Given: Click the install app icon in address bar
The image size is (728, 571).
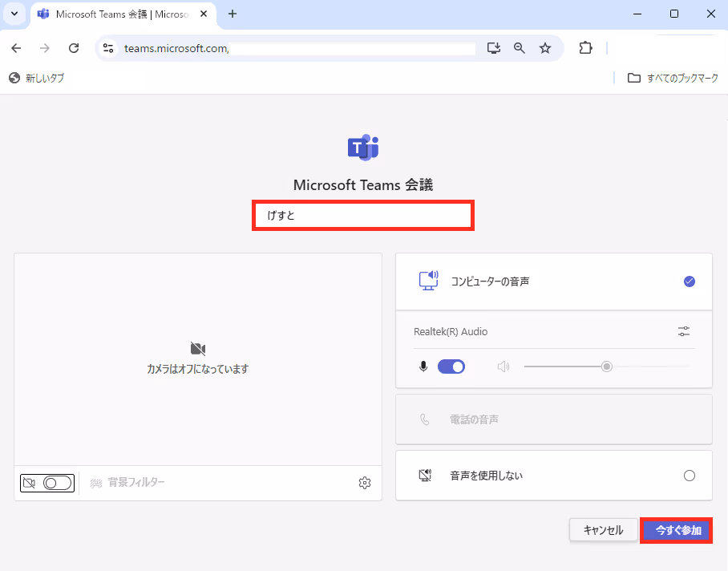Looking at the screenshot, I should click(x=494, y=48).
